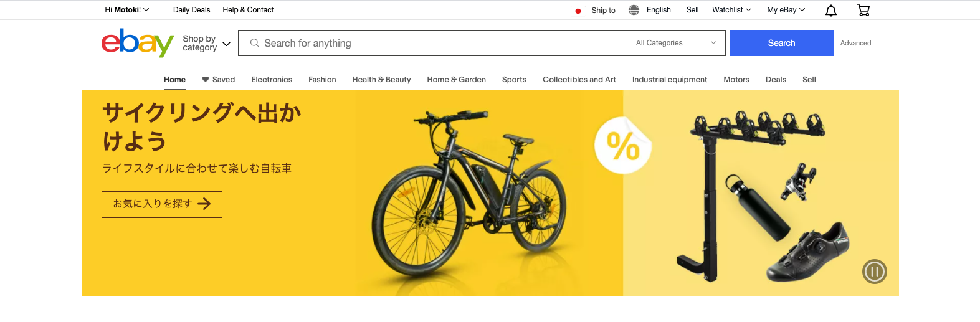Open the Hi Motoki account menu
This screenshot has width=980, height=322.
(x=127, y=10)
